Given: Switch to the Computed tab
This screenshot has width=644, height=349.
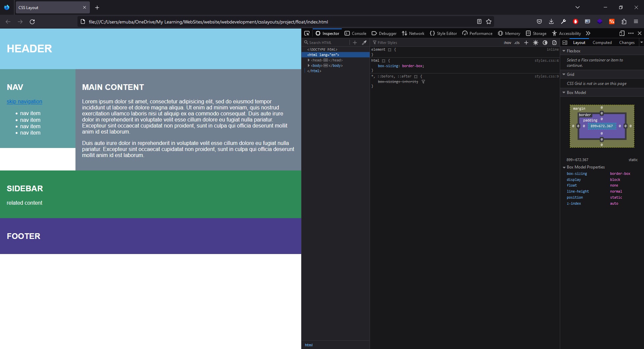Looking at the screenshot, I should pyautogui.click(x=602, y=43).
